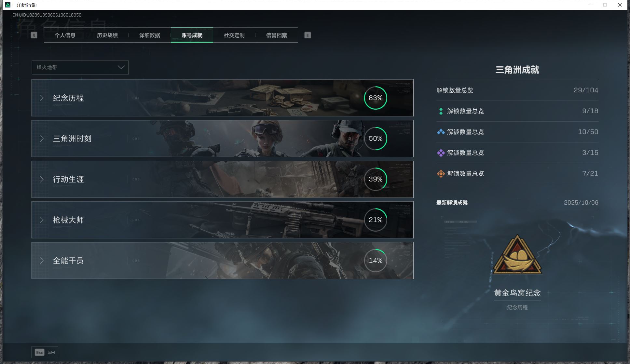Click the green diamond tier icon

[441, 111]
